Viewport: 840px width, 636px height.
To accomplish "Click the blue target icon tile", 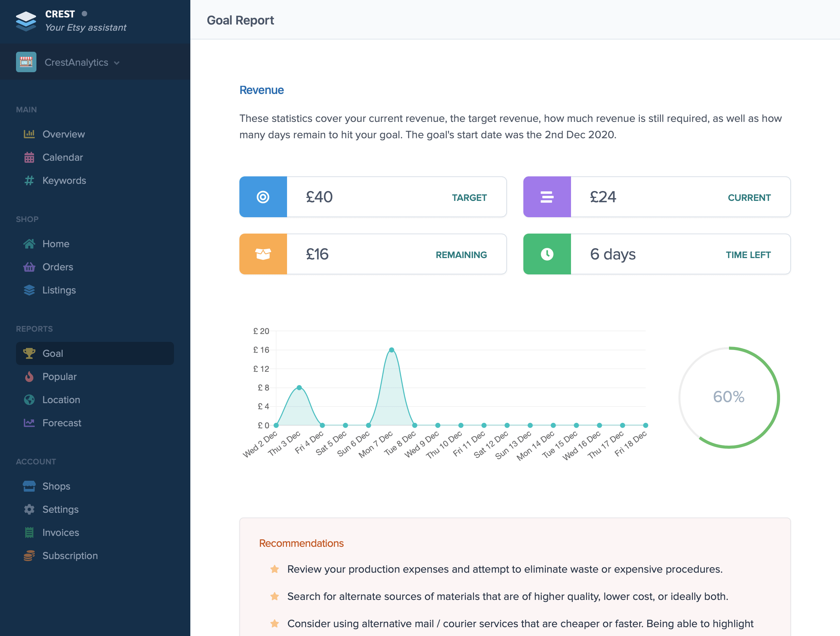I will [x=263, y=197].
